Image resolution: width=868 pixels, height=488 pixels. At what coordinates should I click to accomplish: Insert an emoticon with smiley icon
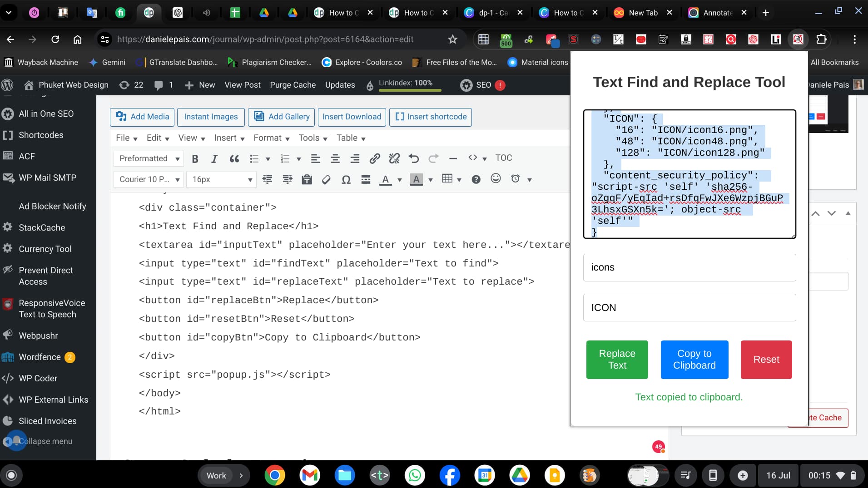[496, 179]
